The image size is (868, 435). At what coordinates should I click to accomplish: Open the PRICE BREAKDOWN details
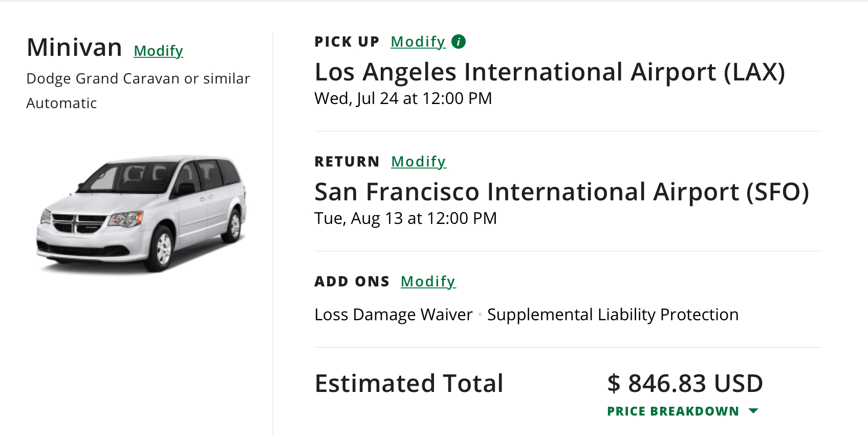pyautogui.click(x=672, y=411)
